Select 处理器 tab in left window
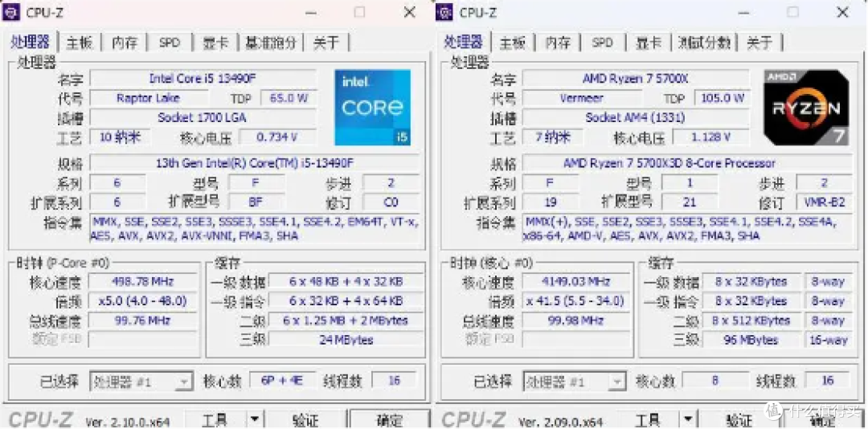This screenshot has height=429, width=868. coord(31,42)
